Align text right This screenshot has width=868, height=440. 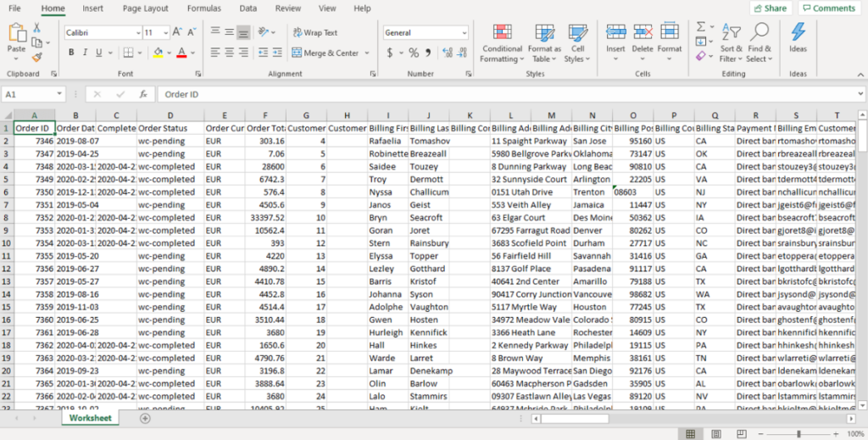coord(243,53)
